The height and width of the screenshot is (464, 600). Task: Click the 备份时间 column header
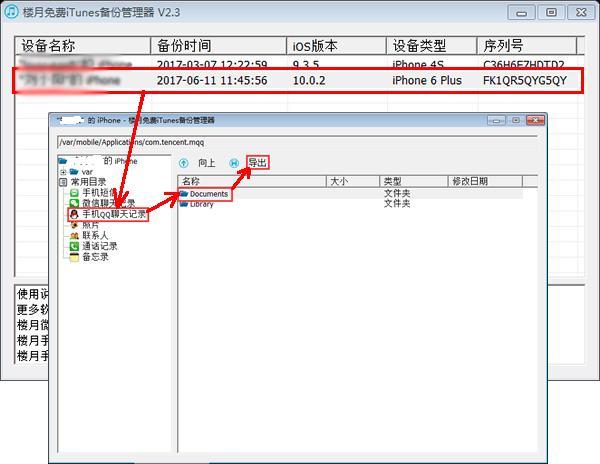184,47
